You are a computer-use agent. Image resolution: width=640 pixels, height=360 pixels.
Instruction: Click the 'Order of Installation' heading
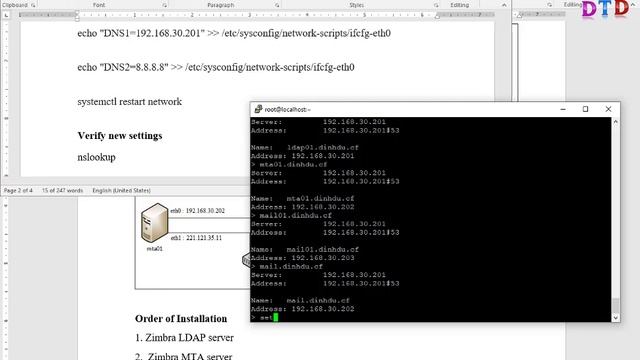pyautogui.click(x=181, y=318)
